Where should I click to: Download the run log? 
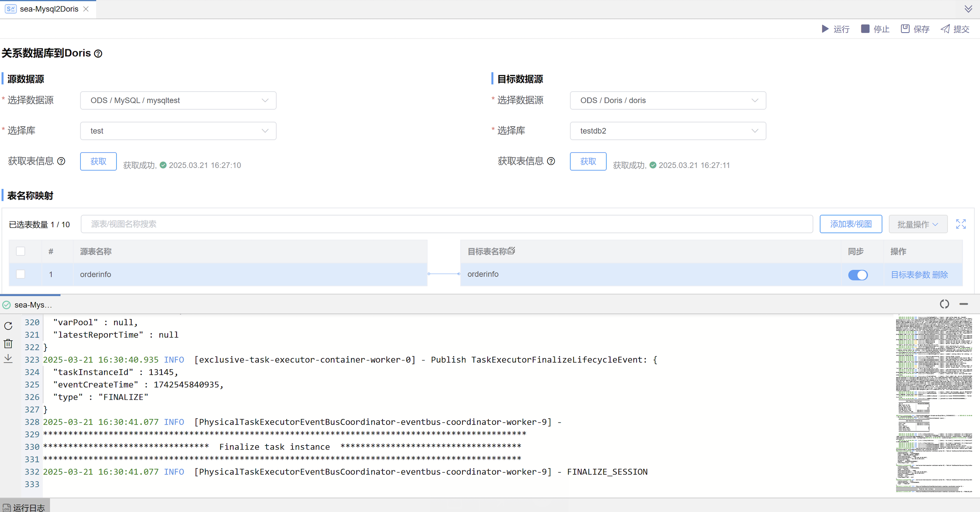pyautogui.click(x=8, y=358)
